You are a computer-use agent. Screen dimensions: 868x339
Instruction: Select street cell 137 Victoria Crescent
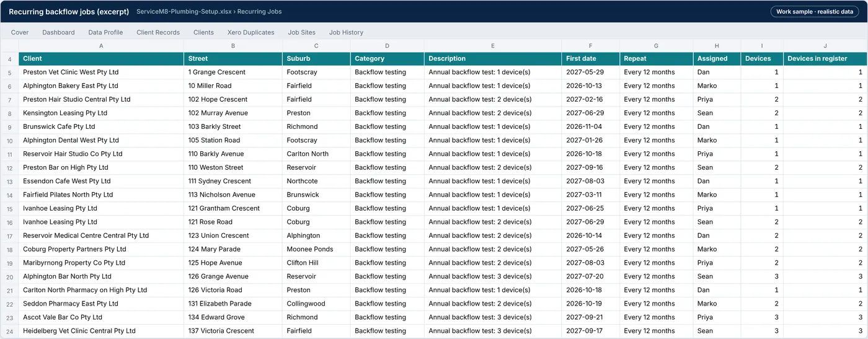coord(233,332)
